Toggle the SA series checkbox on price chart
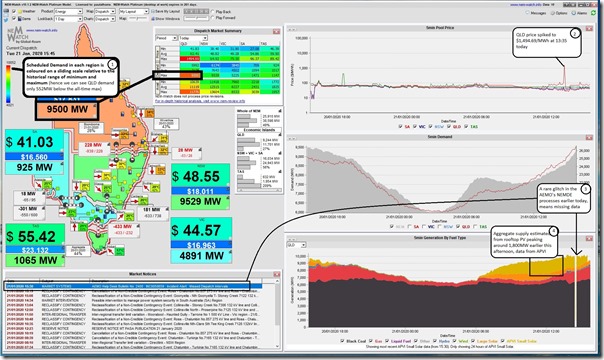The width and height of the screenshot is (604, 360). coord(400,126)
